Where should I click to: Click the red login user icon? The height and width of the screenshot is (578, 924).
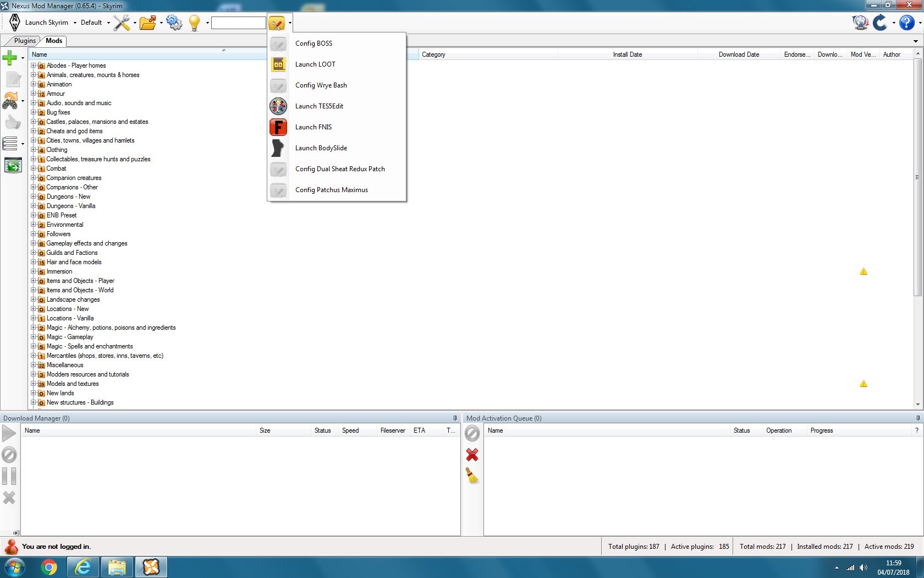11,546
